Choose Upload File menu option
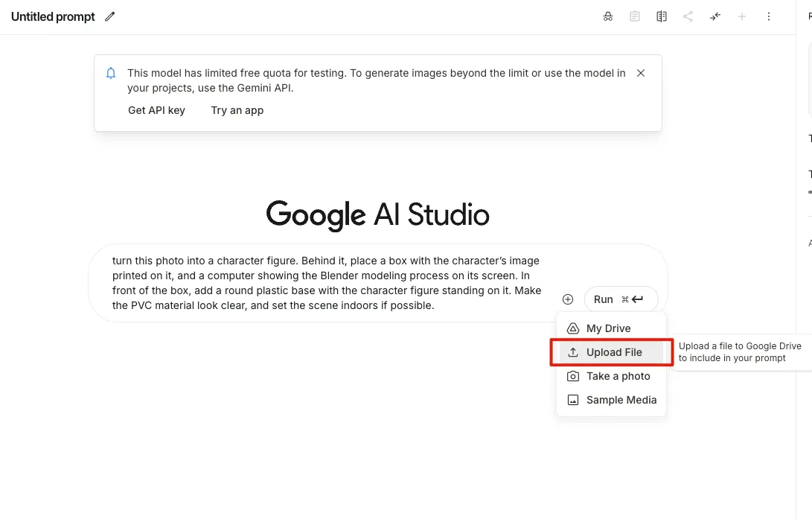 click(613, 352)
